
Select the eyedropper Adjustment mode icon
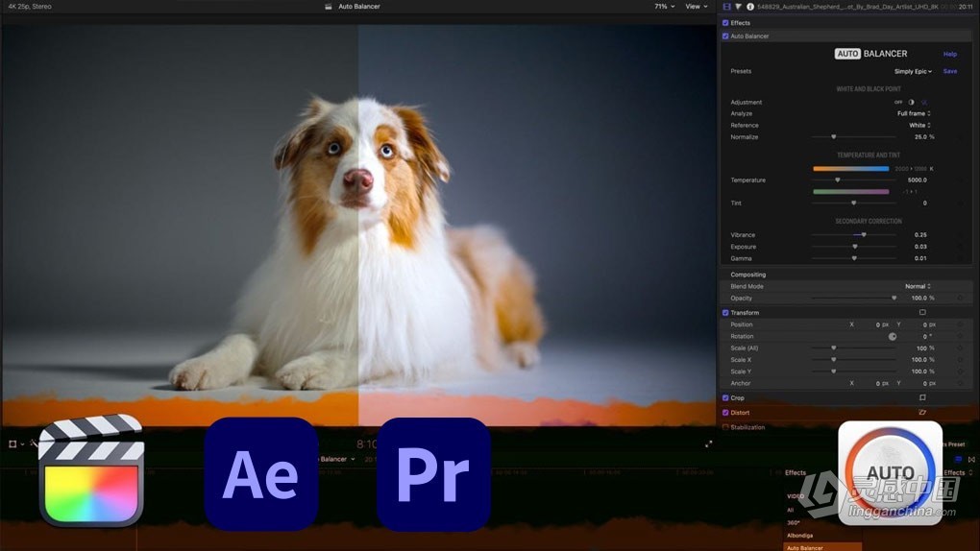coord(923,102)
